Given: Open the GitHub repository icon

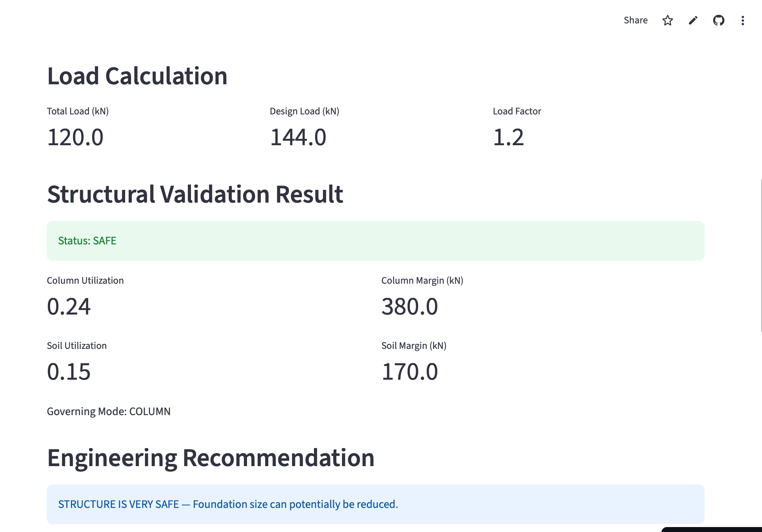Looking at the screenshot, I should [718, 21].
